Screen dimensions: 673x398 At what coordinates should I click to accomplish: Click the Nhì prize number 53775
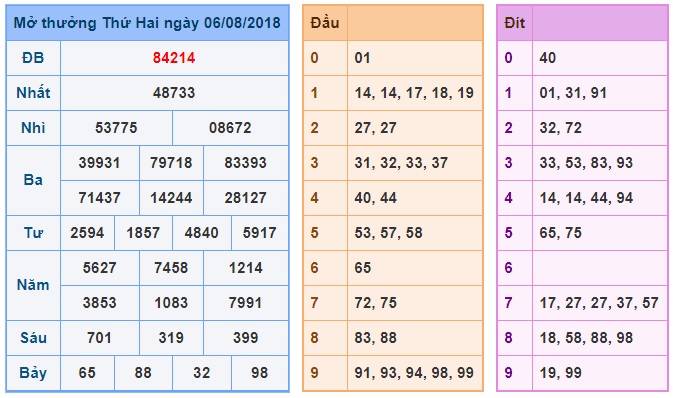(x=116, y=128)
